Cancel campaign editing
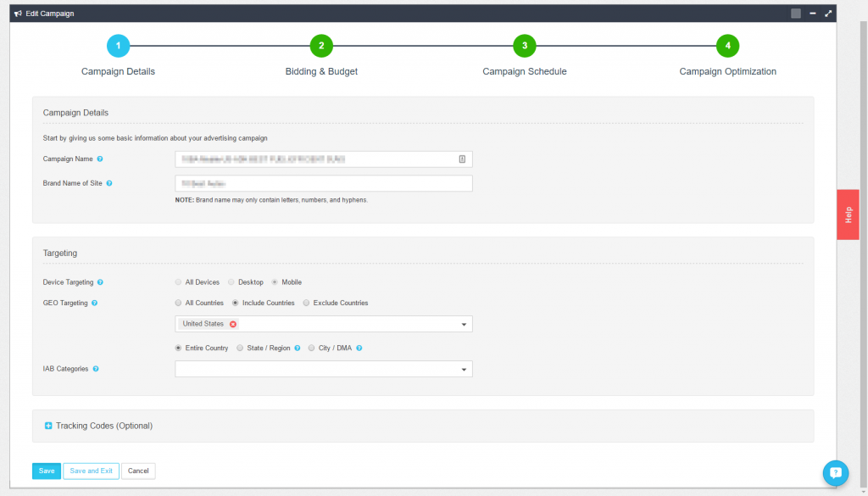Image resolution: width=868 pixels, height=496 pixels. 138,471
